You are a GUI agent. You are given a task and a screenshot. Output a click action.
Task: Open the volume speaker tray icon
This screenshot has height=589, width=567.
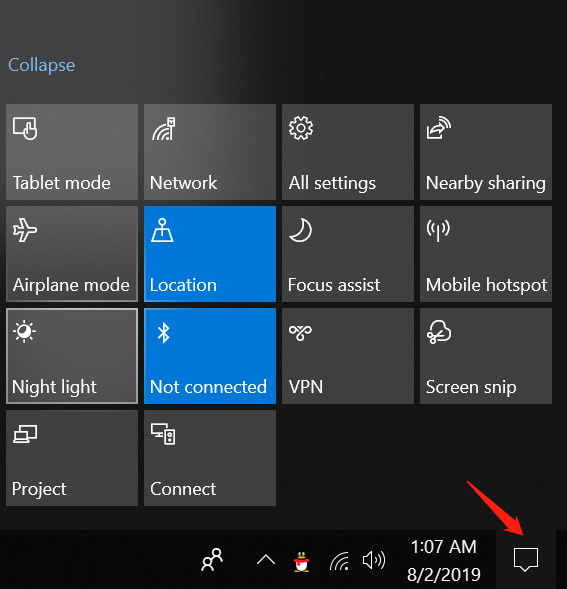(373, 560)
